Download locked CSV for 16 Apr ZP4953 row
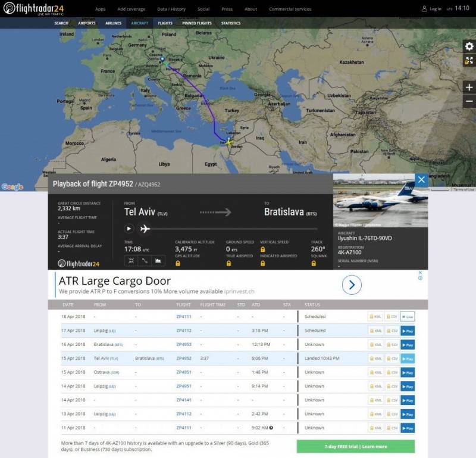 pos(392,345)
